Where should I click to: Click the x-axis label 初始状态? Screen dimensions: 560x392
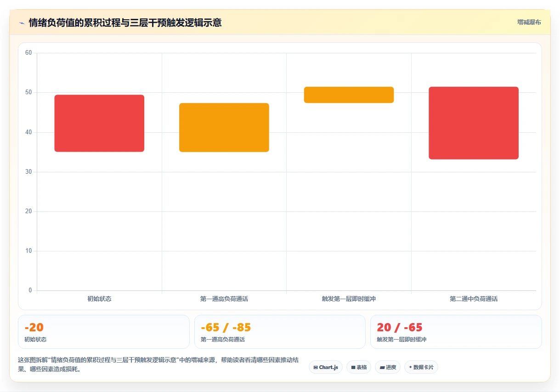(99, 299)
